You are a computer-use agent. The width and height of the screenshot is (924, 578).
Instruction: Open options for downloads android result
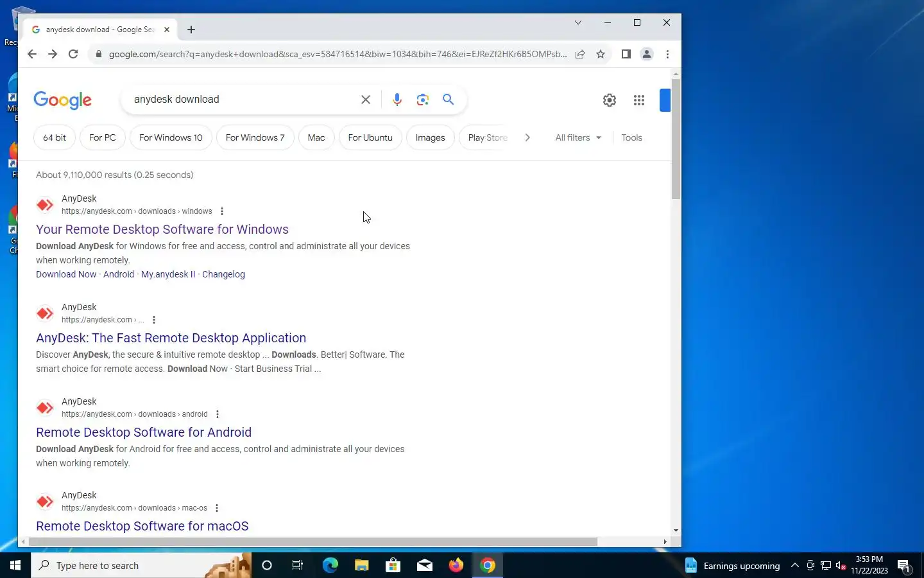click(218, 414)
